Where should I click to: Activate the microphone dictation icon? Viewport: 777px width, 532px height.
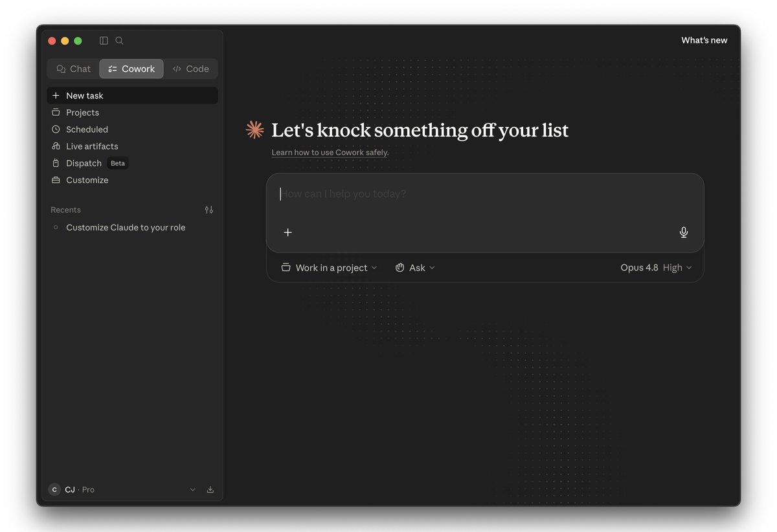(x=684, y=232)
